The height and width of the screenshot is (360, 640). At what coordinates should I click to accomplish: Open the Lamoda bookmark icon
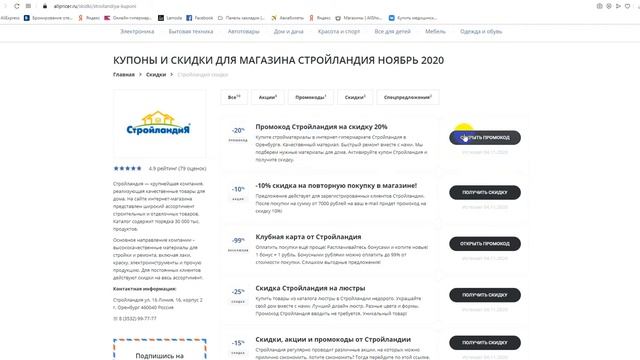(161, 18)
